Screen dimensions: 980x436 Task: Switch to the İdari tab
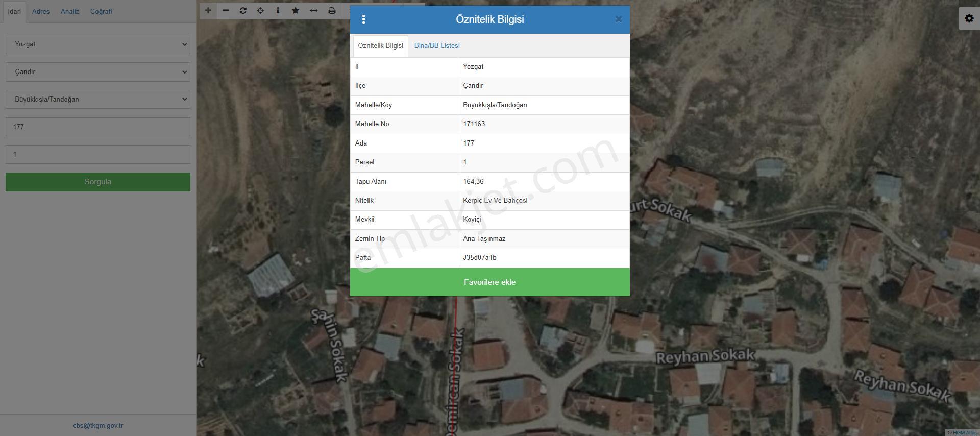pos(14,11)
